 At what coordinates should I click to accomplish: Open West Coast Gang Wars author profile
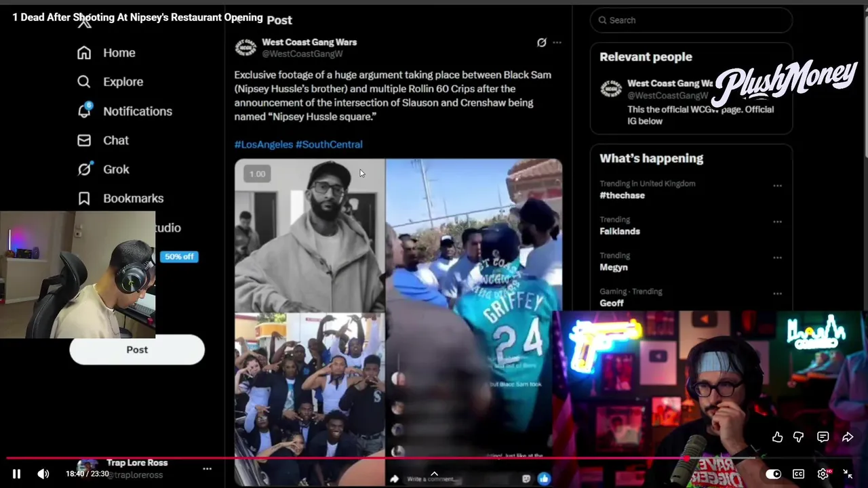(309, 42)
